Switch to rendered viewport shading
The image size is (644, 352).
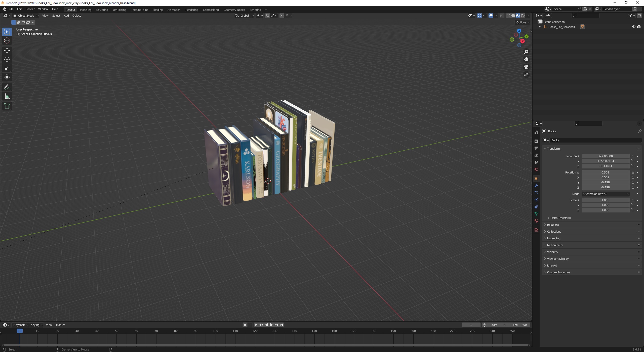(x=523, y=16)
